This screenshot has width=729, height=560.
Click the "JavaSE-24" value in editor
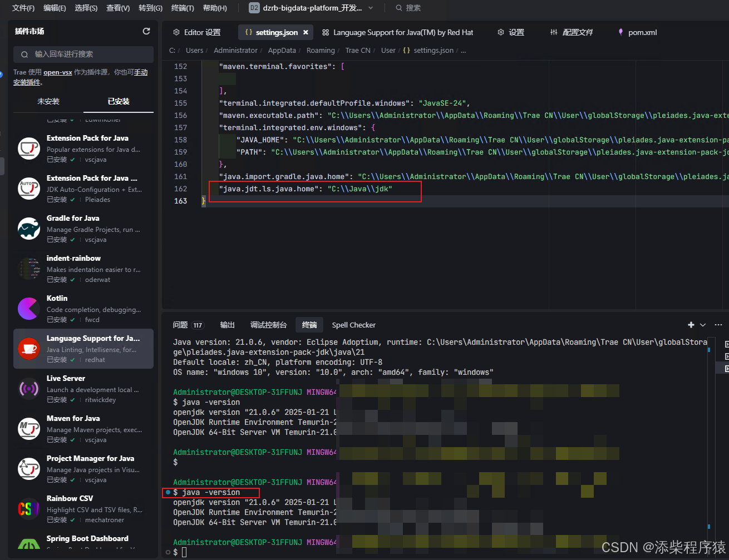click(442, 103)
